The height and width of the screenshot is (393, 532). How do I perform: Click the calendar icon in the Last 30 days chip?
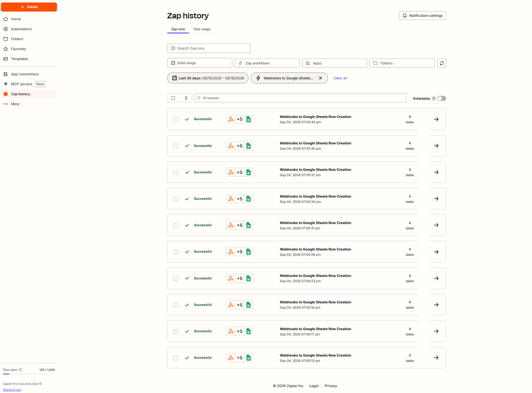[x=174, y=78]
